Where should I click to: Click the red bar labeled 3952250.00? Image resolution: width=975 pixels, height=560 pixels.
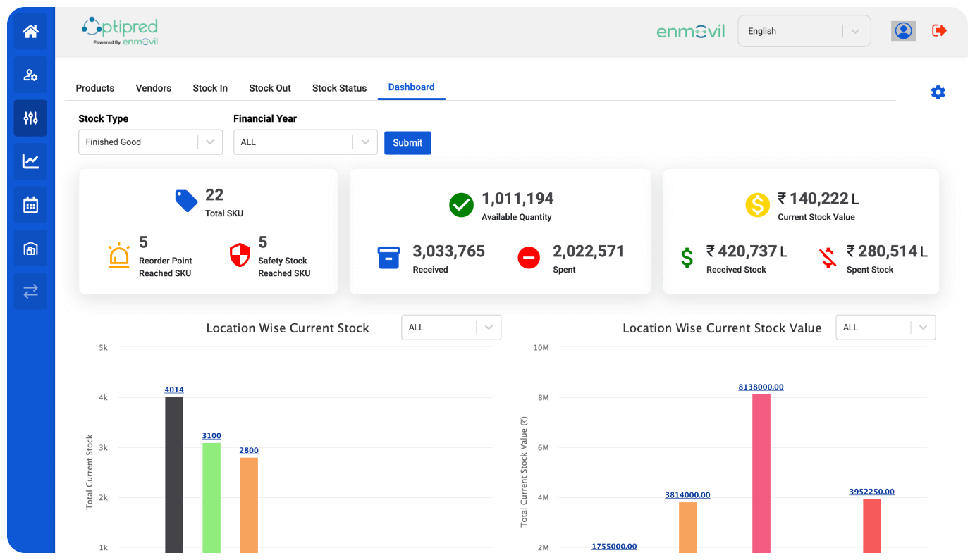coord(872,525)
